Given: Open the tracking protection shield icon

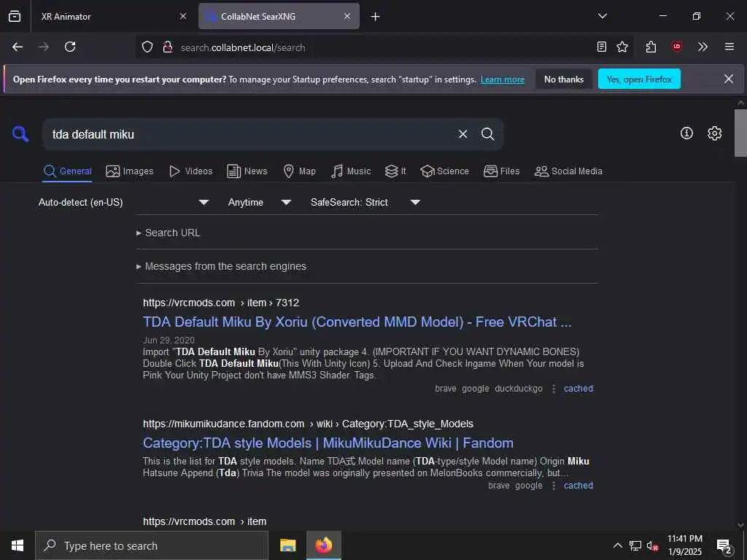Looking at the screenshot, I should [147, 47].
